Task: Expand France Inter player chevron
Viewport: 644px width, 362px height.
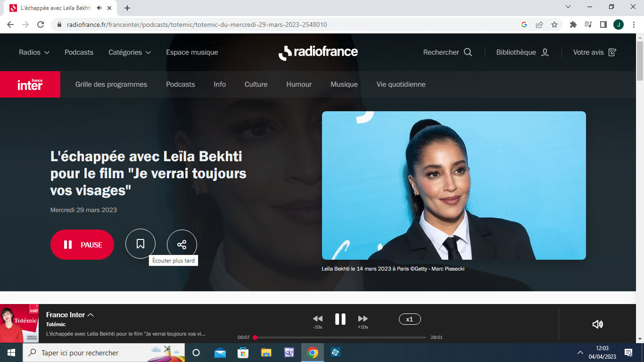Action: click(x=91, y=315)
